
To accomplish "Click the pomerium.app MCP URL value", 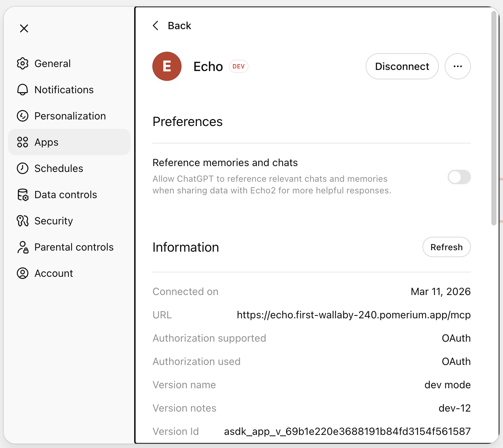I will click(354, 315).
